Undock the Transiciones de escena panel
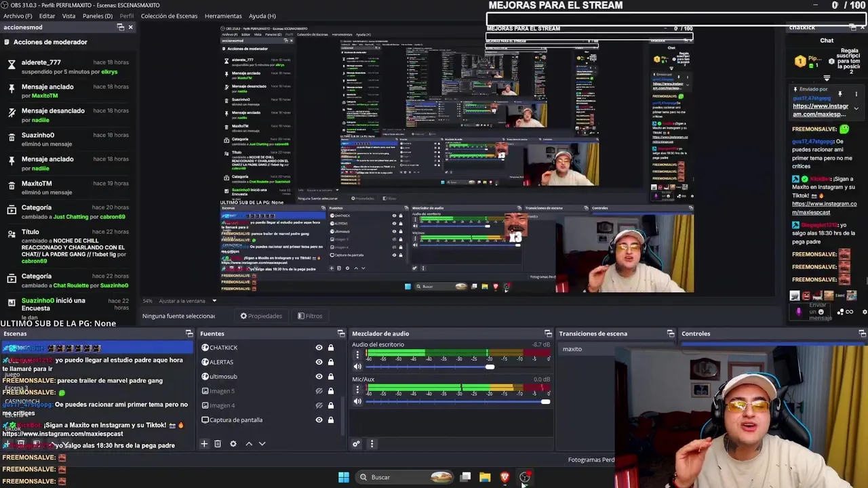Viewport: 868px width, 488px height. click(671, 333)
